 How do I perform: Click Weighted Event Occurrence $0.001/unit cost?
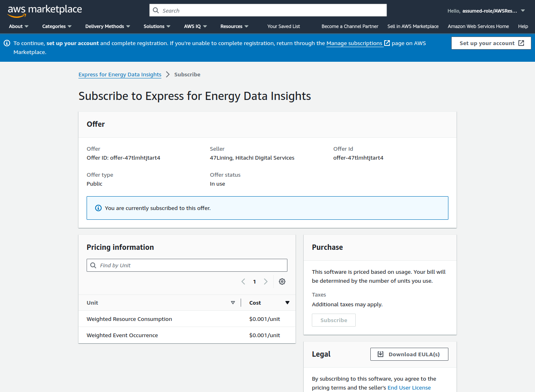[x=265, y=335]
